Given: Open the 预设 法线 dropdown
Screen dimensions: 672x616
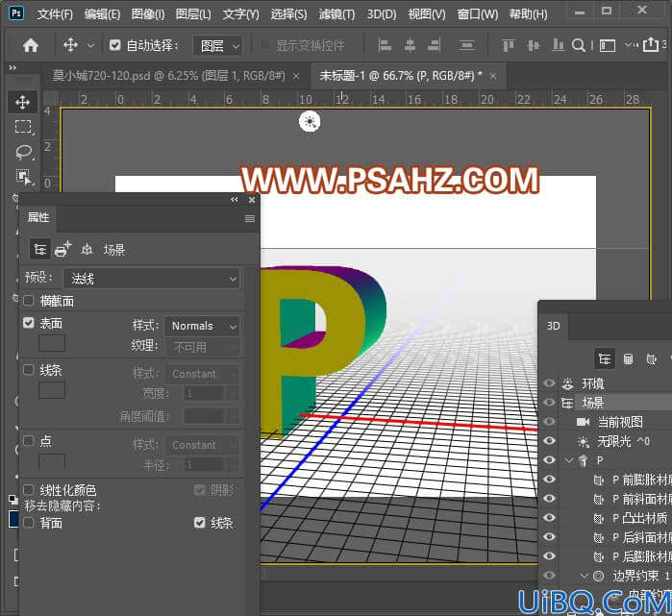Looking at the screenshot, I should (152, 279).
